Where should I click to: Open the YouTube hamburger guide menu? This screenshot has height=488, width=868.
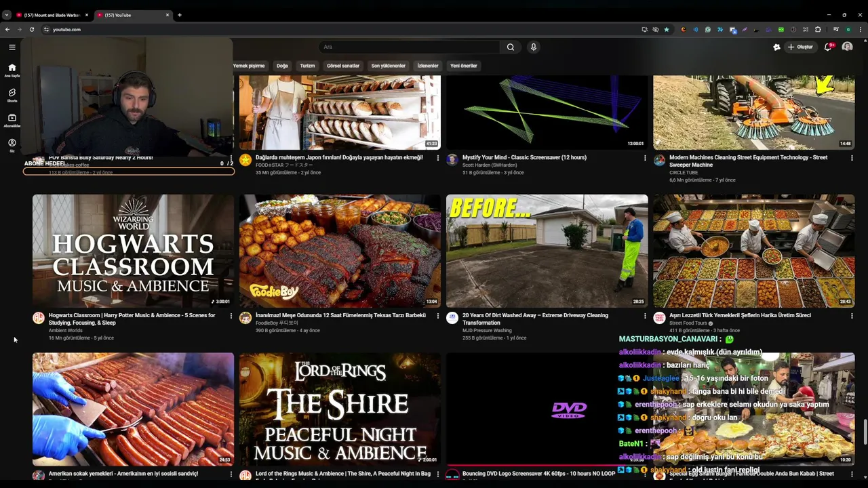(12, 47)
